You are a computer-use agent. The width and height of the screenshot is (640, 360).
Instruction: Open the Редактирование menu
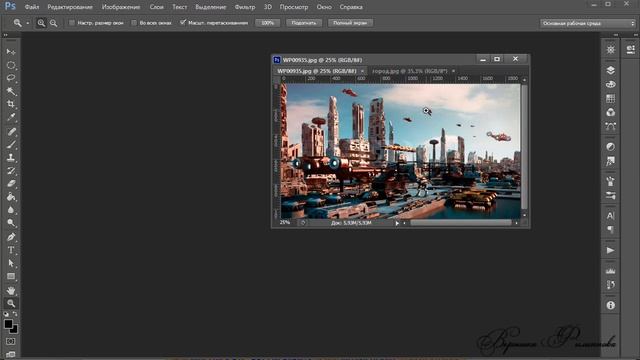(x=70, y=7)
